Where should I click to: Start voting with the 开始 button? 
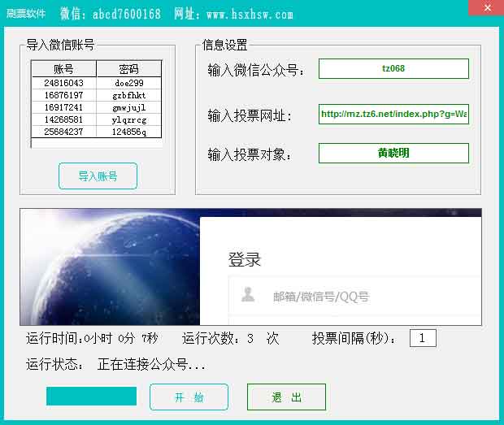point(189,397)
